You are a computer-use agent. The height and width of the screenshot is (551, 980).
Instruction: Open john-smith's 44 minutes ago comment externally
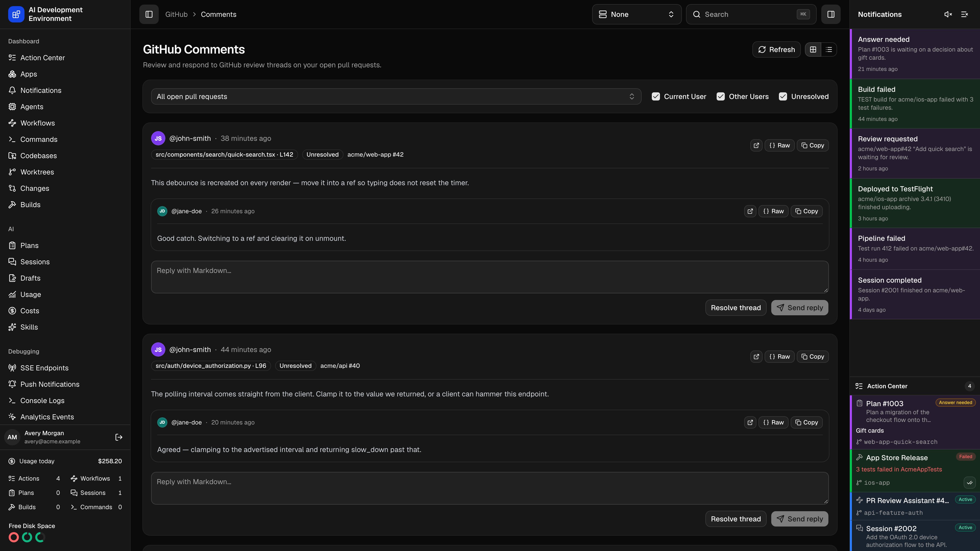tap(756, 357)
